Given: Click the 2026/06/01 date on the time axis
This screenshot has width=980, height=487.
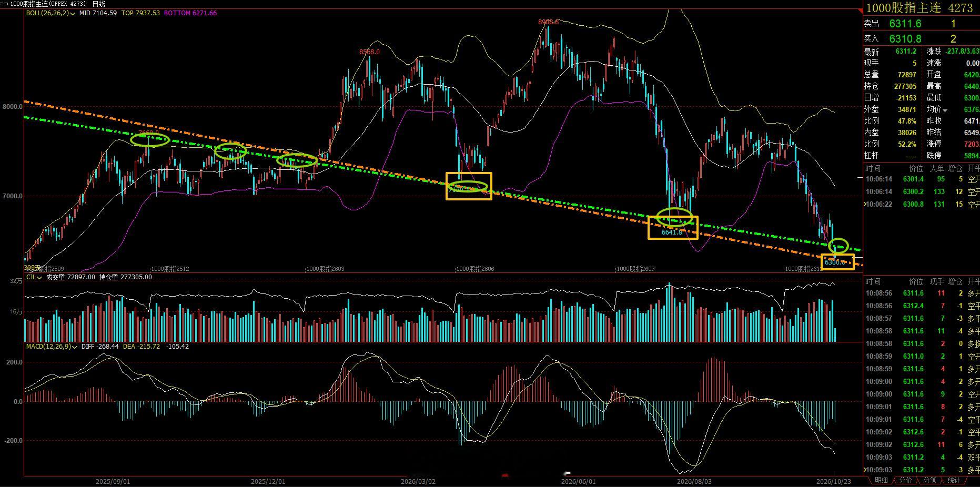Looking at the screenshot, I should pos(579,481).
